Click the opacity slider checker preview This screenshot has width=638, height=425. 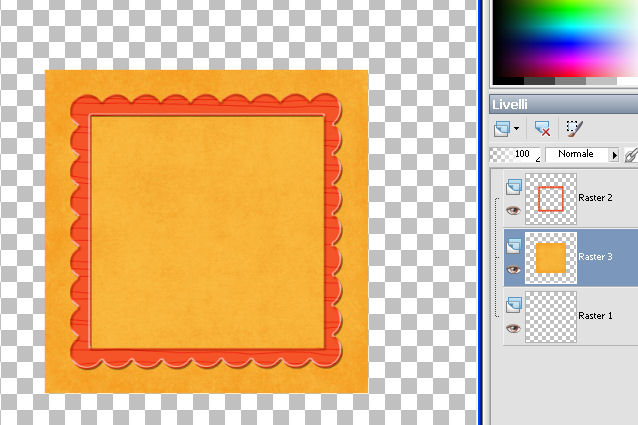tap(501, 155)
